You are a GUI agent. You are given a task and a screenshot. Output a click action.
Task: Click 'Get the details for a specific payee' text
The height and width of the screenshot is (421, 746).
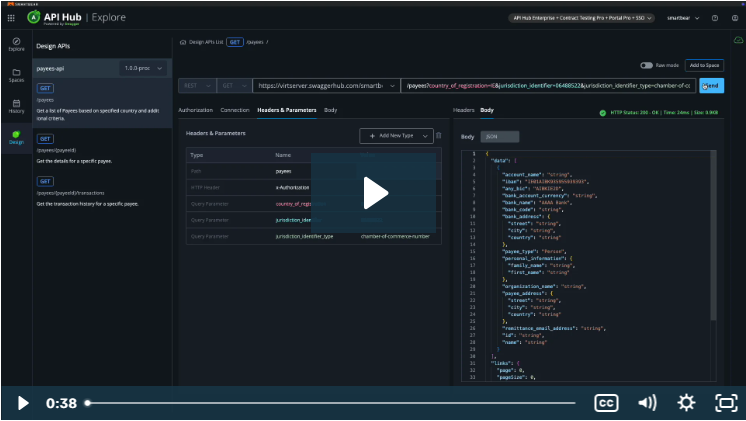(74, 161)
